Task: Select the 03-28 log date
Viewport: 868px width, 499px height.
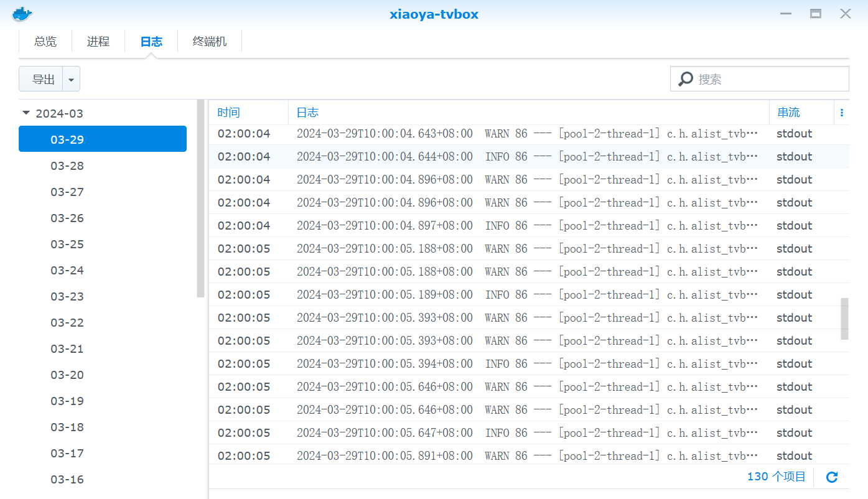Action: [x=67, y=166]
